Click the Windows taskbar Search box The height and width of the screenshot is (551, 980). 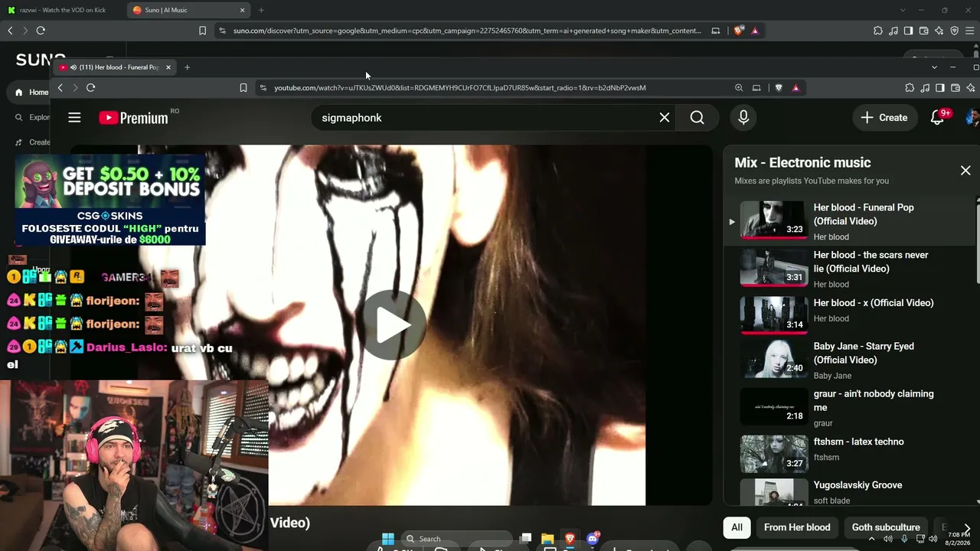click(x=457, y=539)
